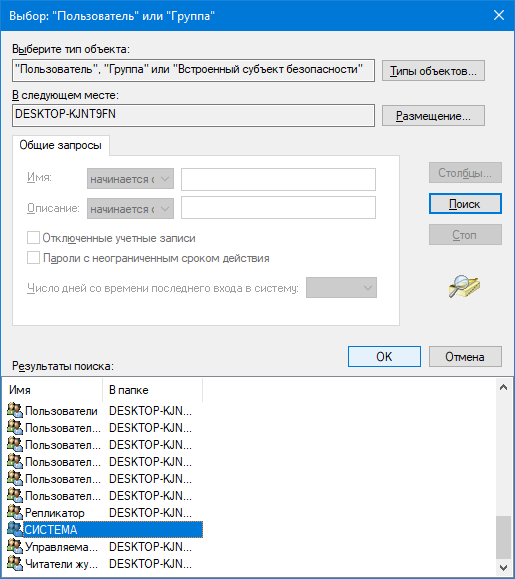This screenshot has height=579, width=515.
Task: Click the group icon beside Управляема...
Action: (15, 546)
